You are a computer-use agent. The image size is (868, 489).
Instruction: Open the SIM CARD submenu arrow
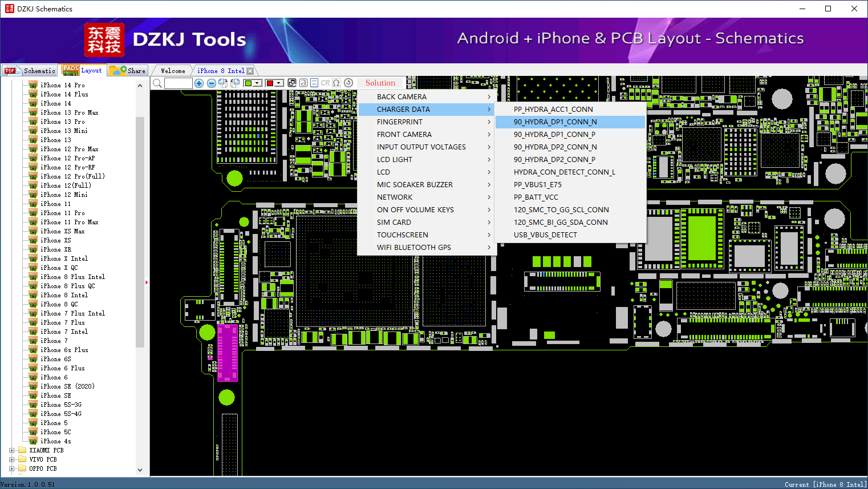click(489, 223)
